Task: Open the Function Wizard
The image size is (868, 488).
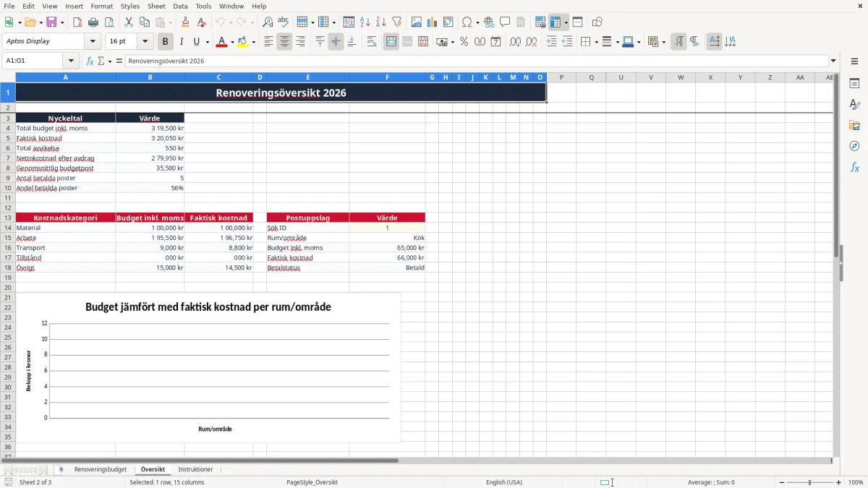Action: [x=90, y=61]
